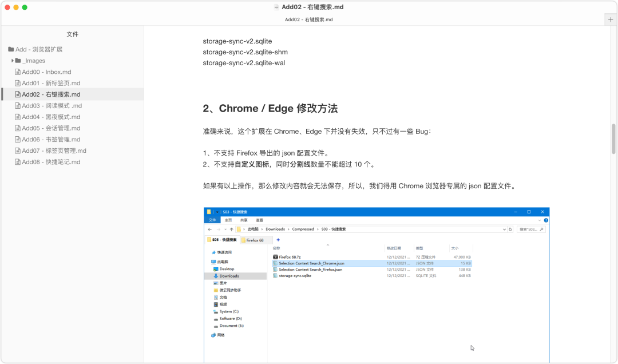This screenshot has height=364, width=618.
Task: Click the paragraph starting 准确来说
Action: point(317,131)
